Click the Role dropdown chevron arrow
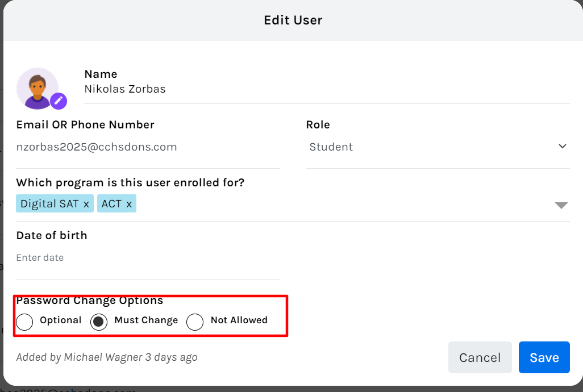Image resolution: width=583 pixels, height=392 pixels. [x=562, y=147]
